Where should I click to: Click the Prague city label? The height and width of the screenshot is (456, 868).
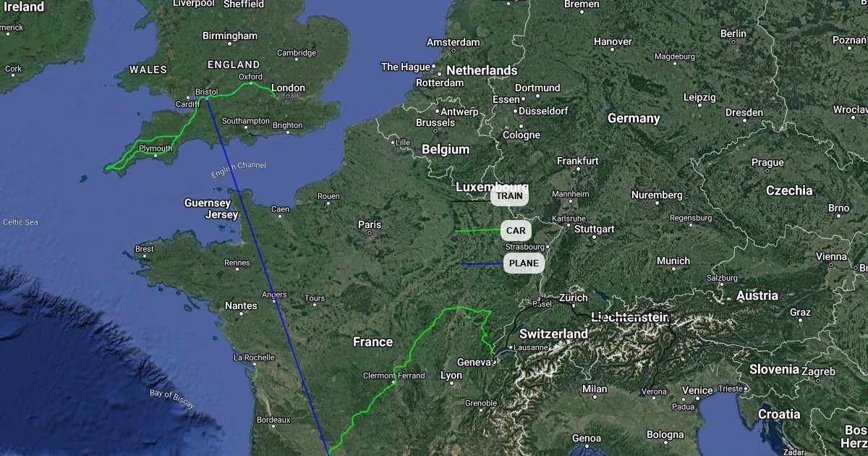click(767, 163)
